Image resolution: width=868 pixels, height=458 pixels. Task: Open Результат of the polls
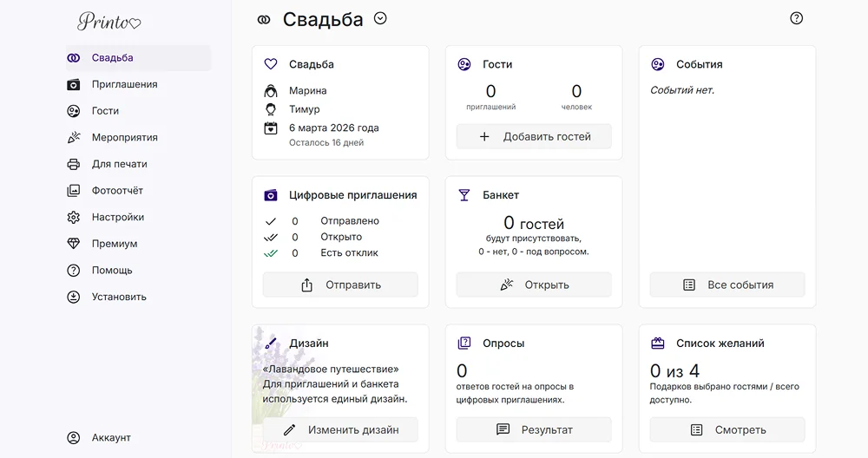click(x=534, y=429)
